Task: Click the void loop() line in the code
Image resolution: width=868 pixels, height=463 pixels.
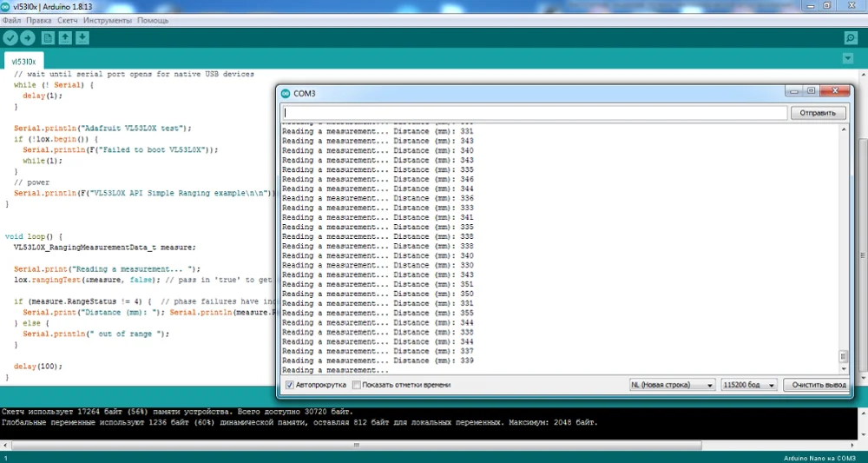Action: pos(34,236)
